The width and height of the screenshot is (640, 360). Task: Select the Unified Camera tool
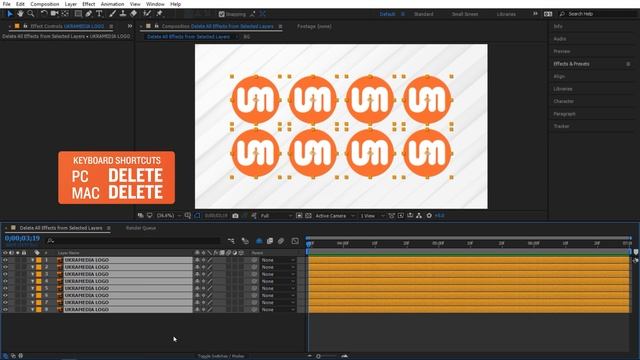[x=54, y=13]
